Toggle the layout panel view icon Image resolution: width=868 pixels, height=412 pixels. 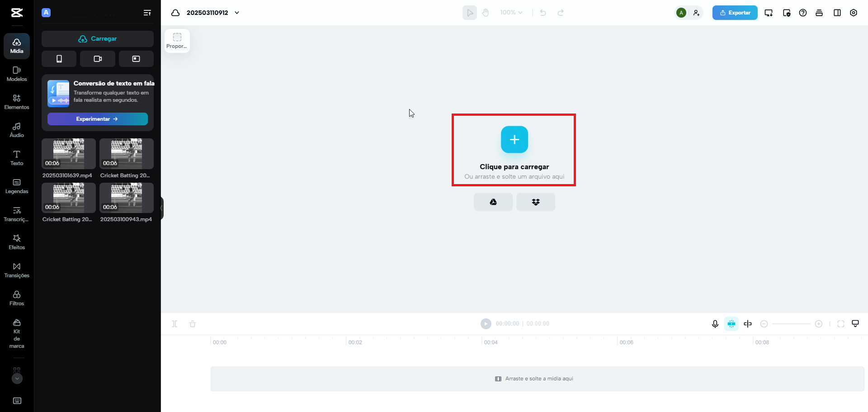coord(837,13)
